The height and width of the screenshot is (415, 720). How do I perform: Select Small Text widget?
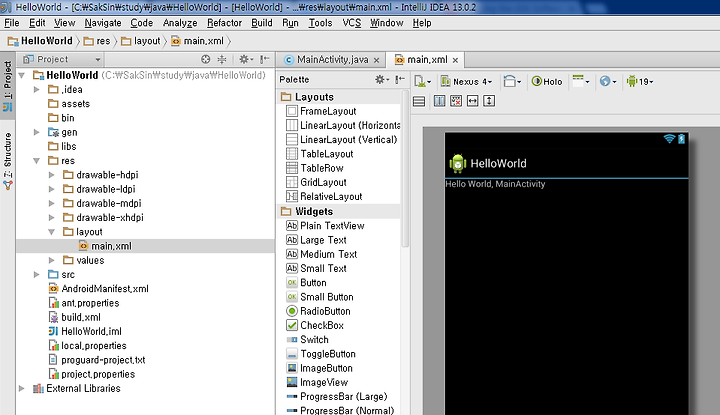316,268
